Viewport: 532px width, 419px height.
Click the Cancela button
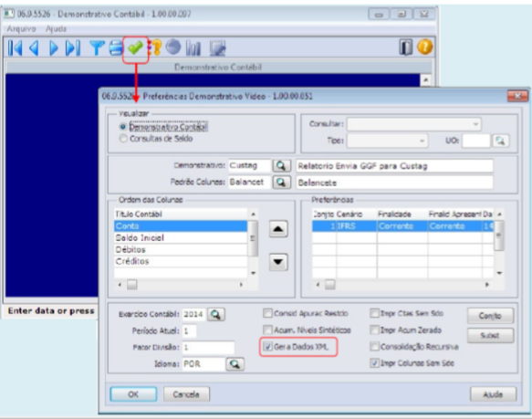(186, 394)
